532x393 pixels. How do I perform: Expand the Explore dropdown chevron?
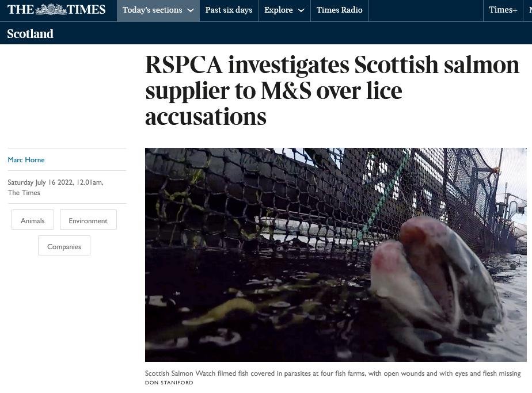pyautogui.click(x=301, y=10)
